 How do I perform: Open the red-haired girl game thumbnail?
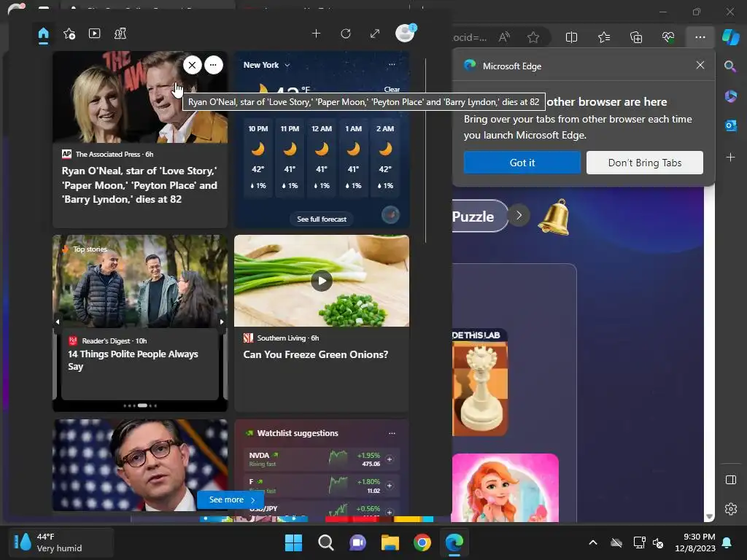pyautogui.click(x=505, y=488)
